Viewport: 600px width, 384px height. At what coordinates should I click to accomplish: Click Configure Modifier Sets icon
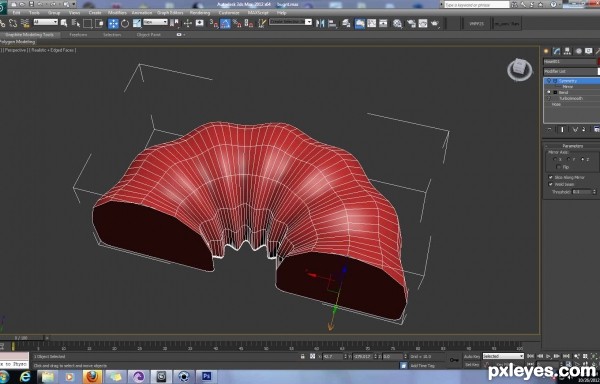tap(596, 130)
